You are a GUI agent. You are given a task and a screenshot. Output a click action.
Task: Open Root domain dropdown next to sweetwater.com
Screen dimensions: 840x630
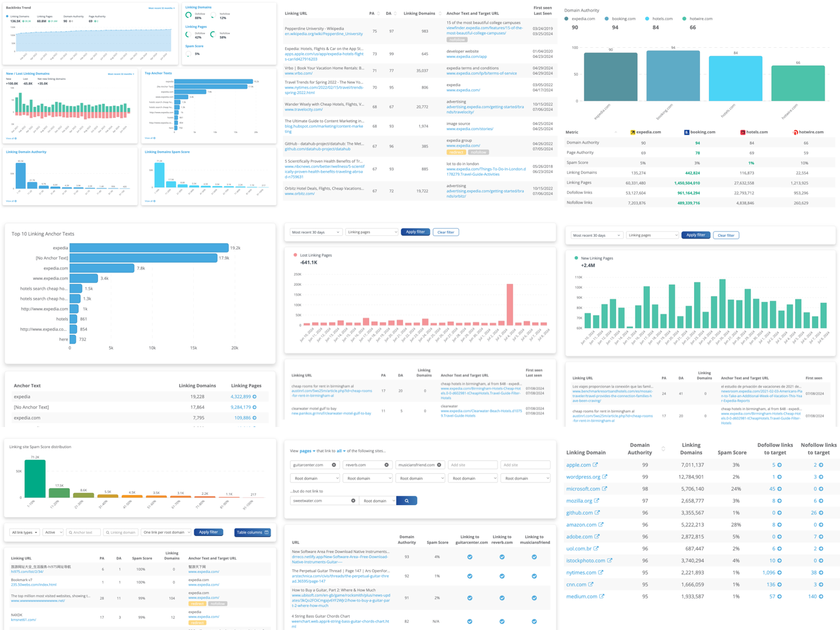(x=377, y=501)
